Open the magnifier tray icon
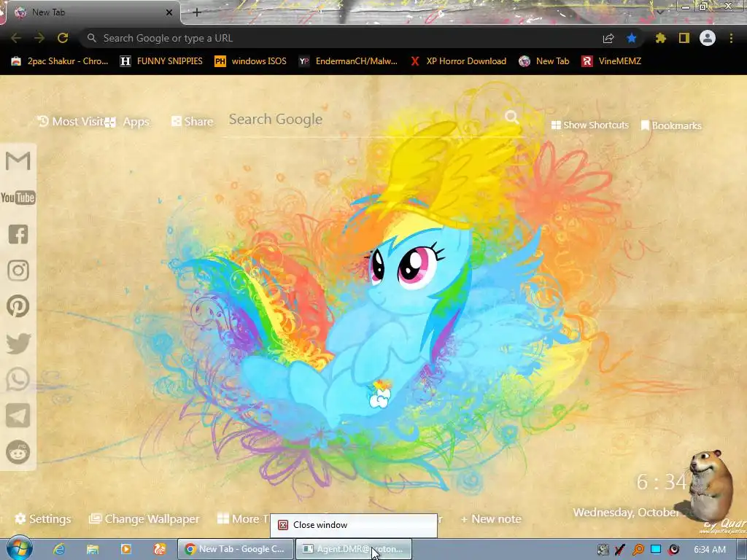The width and height of the screenshot is (747, 560). 638,550
